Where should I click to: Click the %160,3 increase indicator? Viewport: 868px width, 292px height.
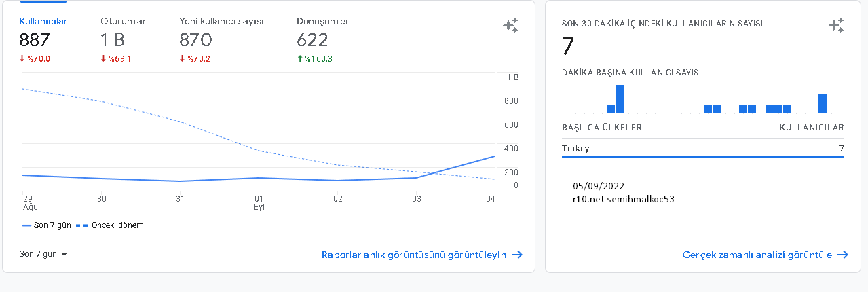(x=314, y=59)
